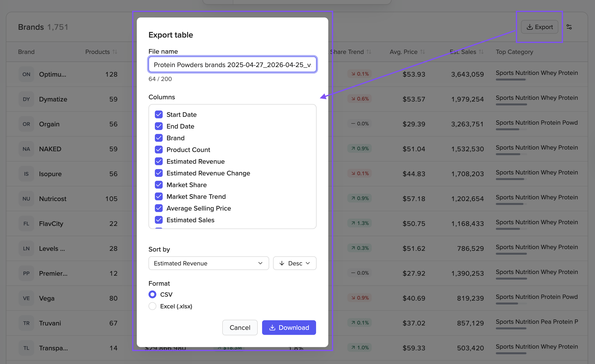Click Dymatize row's 0.6% trend badge

pos(360,99)
